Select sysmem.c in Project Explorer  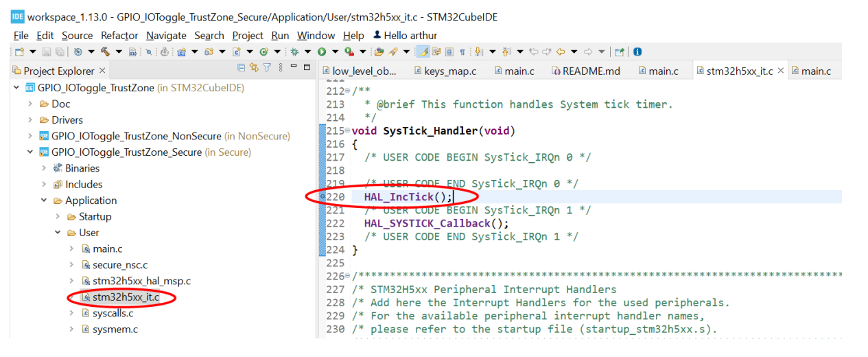(x=115, y=329)
